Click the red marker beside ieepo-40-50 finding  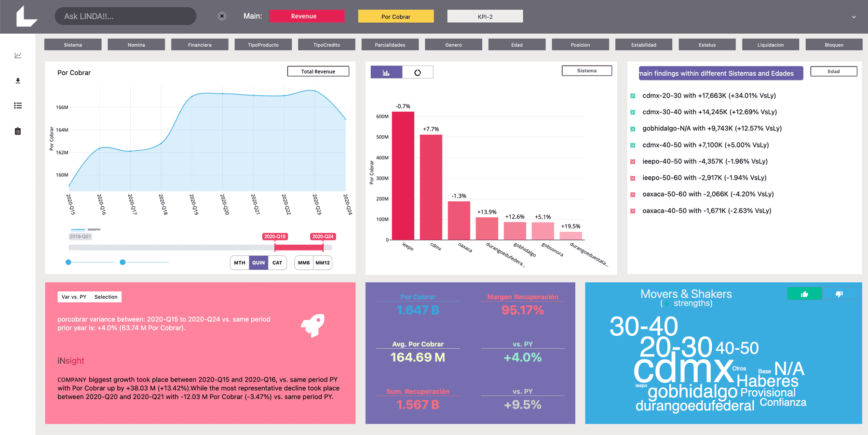coord(633,161)
